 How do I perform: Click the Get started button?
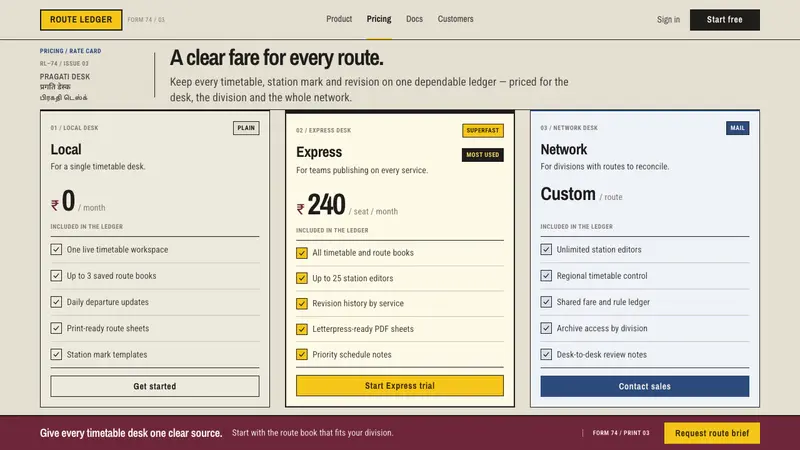click(x=155, y=386)
